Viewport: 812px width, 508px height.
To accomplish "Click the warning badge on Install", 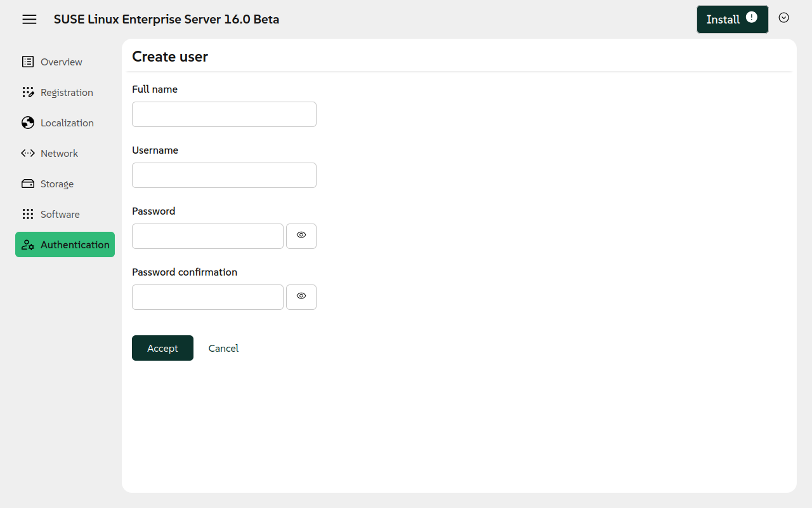I will 752,17.
